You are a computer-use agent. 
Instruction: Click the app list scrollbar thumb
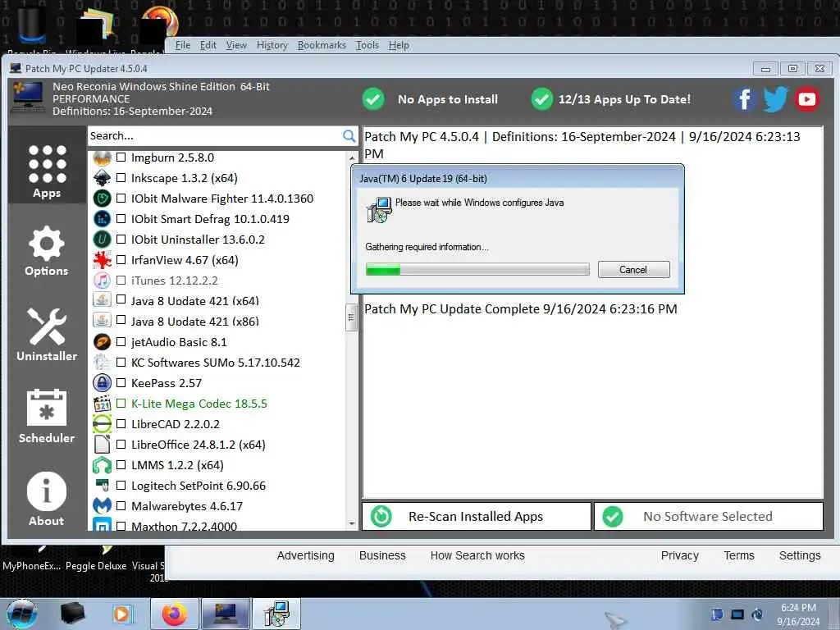click(351, 317)
